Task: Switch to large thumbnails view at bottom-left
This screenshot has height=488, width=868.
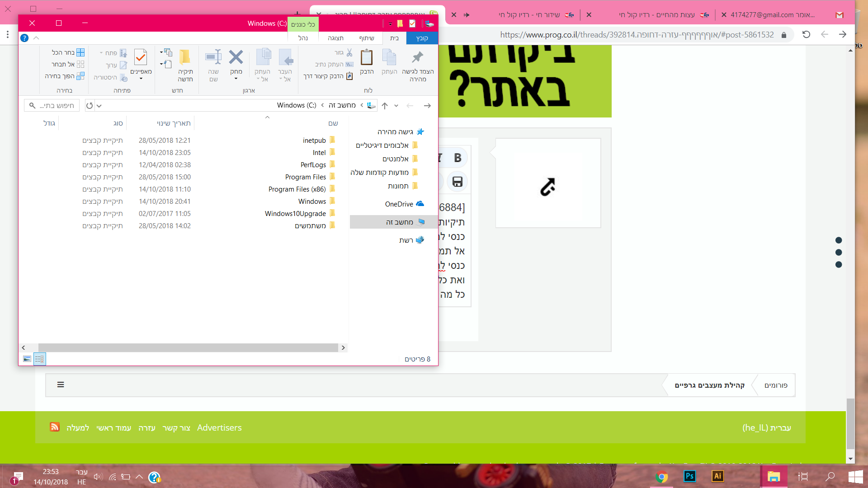Action: click(27, 359)
